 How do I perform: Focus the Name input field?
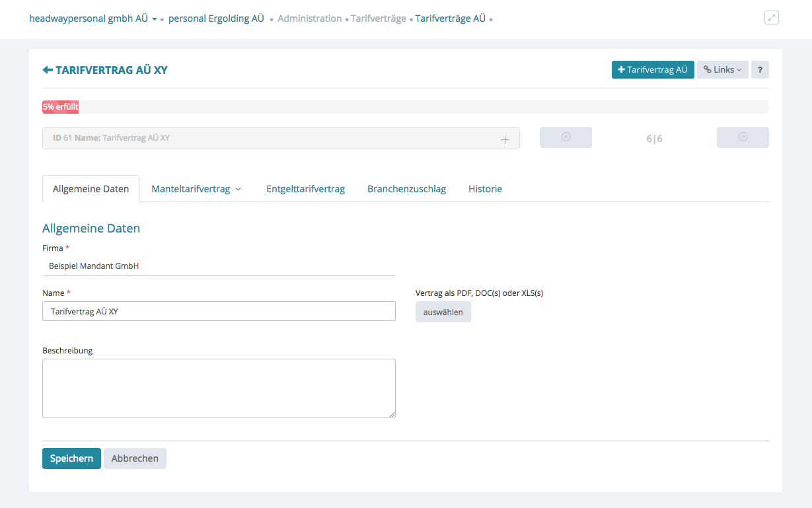[x=219, y=311]
